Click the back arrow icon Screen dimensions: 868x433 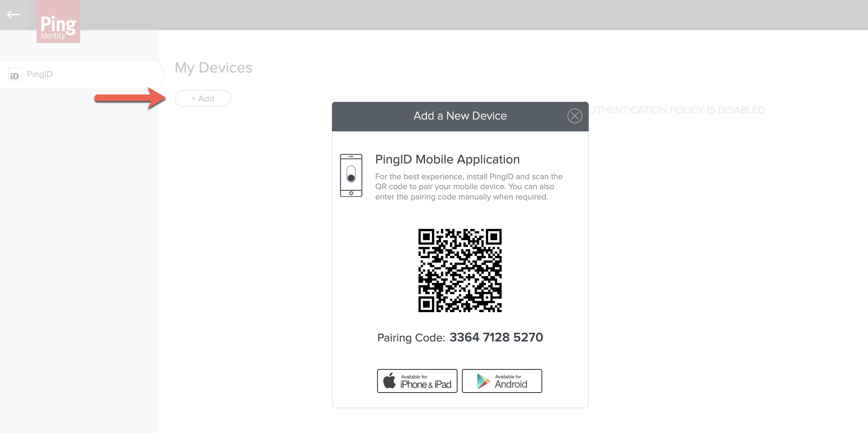[14, 14]
